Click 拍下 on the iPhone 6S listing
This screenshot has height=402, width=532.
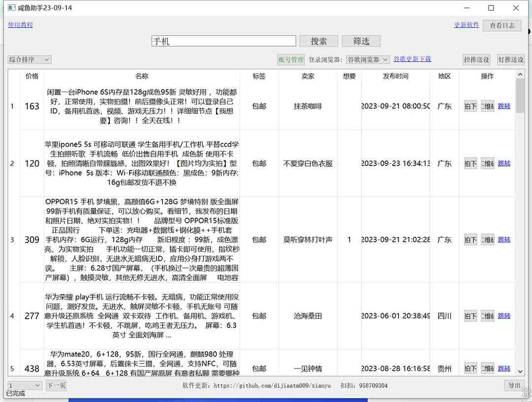(469, 105)
